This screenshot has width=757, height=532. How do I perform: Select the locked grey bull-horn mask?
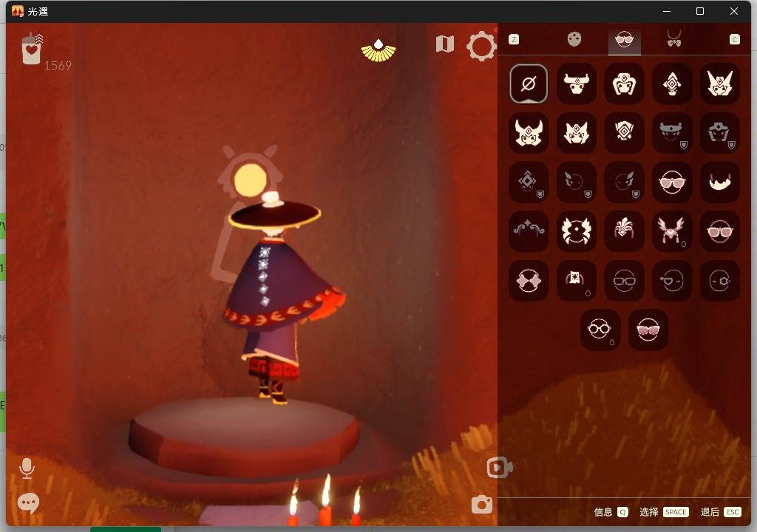671,133
